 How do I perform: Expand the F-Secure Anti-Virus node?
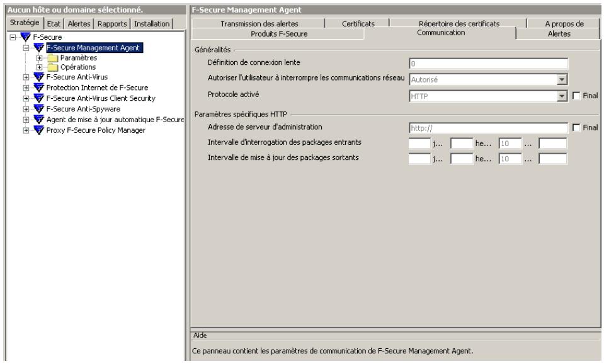(26, 77)
